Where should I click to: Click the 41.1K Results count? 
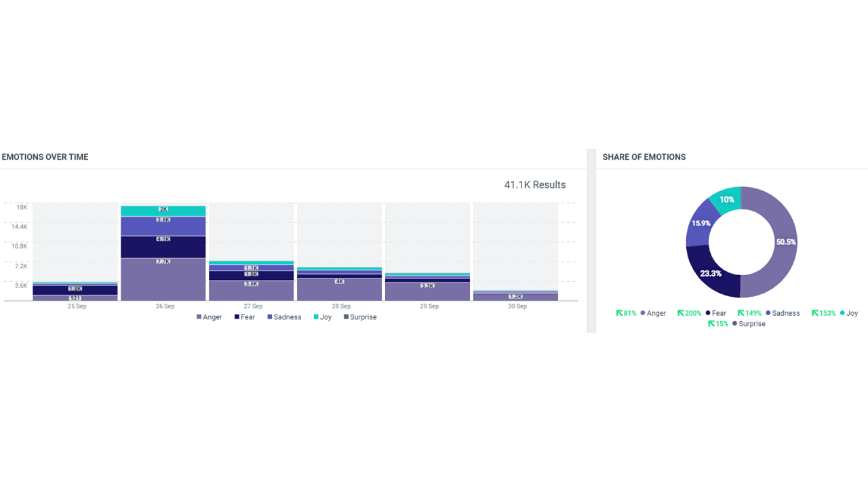pos(534,185)
